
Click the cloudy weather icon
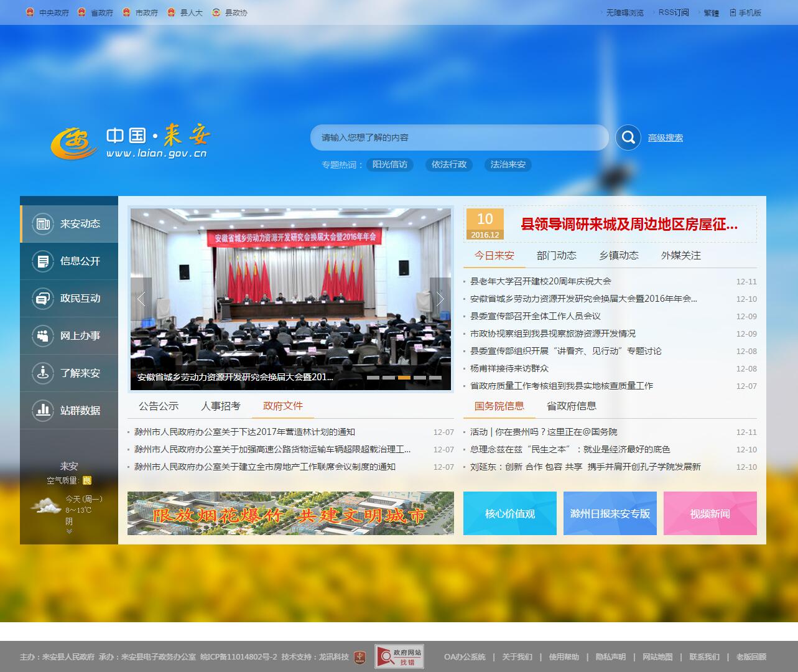click(x=47, y=505)
